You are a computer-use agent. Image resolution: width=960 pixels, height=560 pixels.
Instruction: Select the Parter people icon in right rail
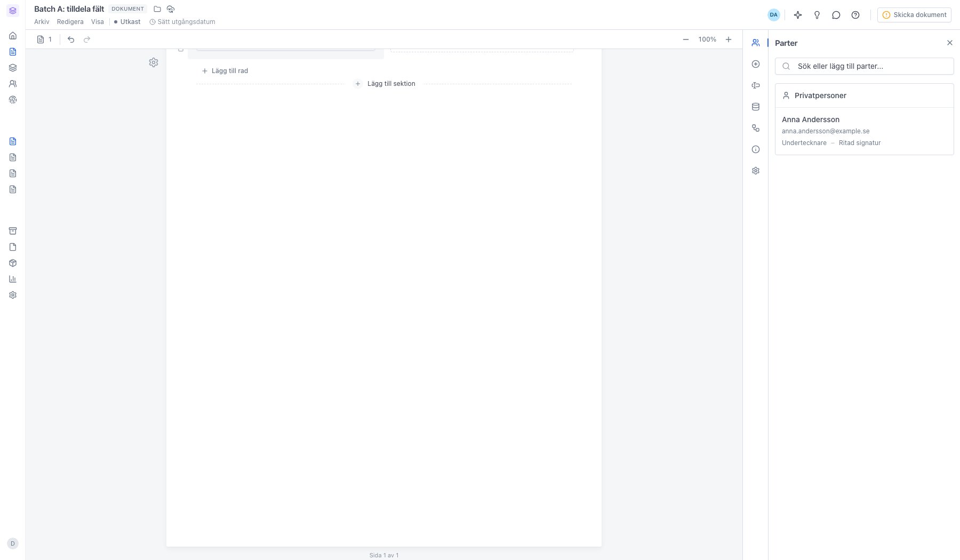(x=756, y=43)
